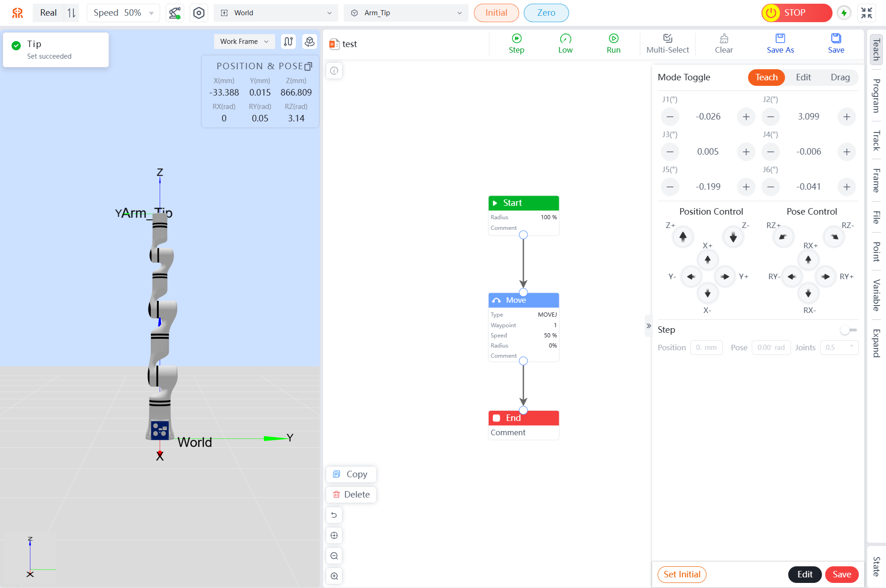Switch mode toggle to Drag
The height and width of the screenshot is (588, 886).
click(x=840, y=78)
